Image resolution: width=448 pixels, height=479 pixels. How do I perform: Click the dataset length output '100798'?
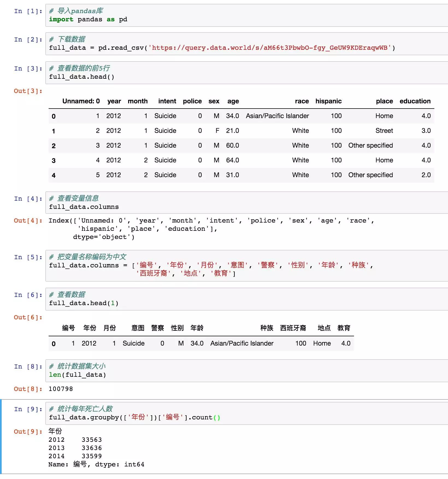tap(61, 389)
